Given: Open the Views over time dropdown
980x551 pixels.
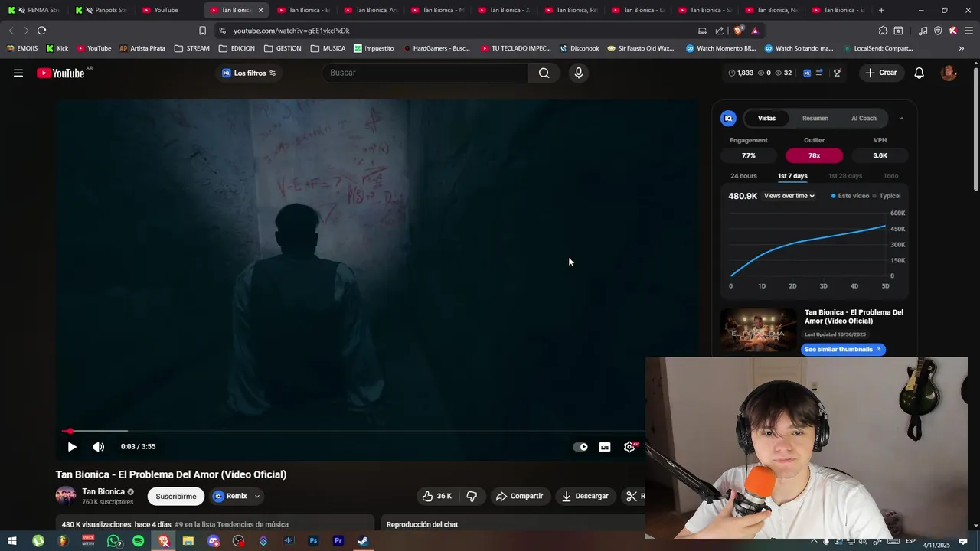Looking at the screenshot, I should (x=789, y=196).
